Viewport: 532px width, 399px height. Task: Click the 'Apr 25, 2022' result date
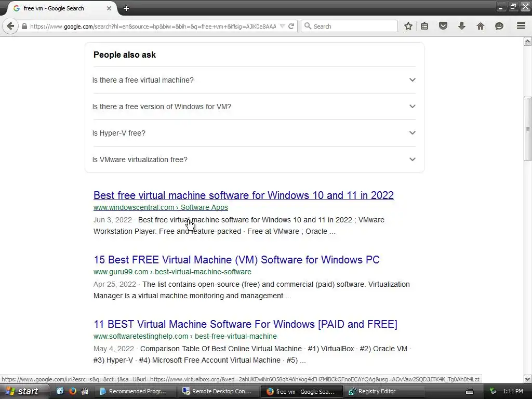click(x=115, y=284)
